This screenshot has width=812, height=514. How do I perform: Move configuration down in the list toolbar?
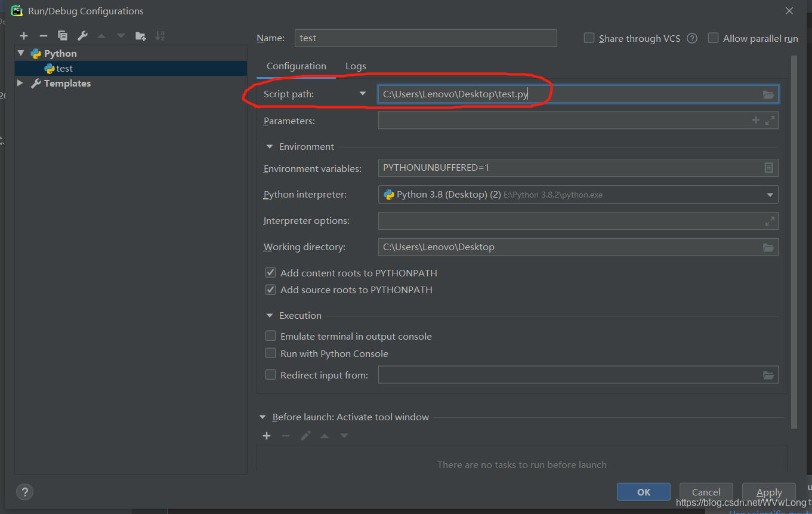click(x=121, y=36)
